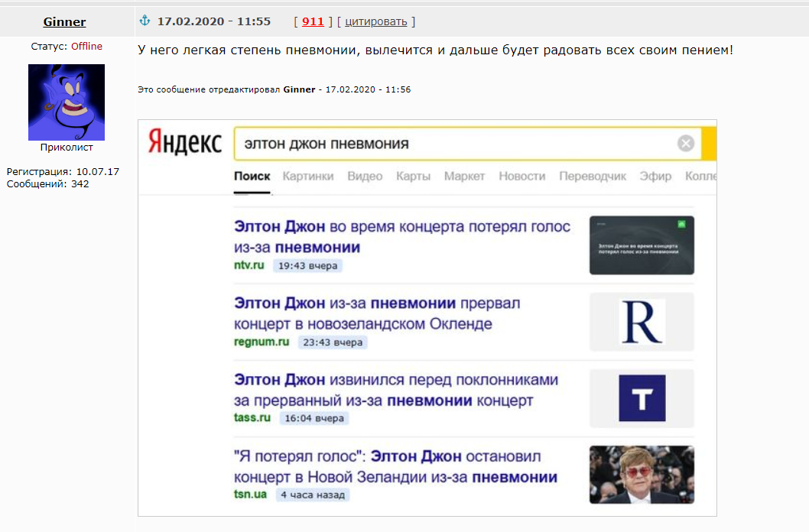Click the red 911 report link
Image resolution: width=809 pixels, height=532 pixels.
point(313,21)
